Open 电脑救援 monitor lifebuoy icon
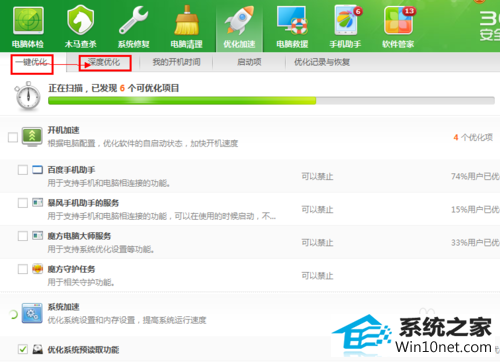500x362 pixels. click(292, 20)
